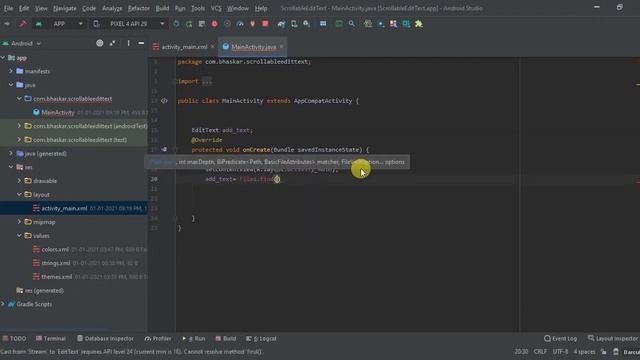Click the Rerun app icon
Viewport: 640px width, 360px height.
click(176, 24)
